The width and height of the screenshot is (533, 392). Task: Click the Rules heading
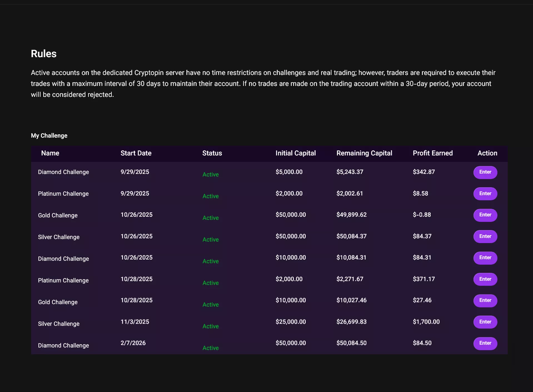click(x=44, y=54)
